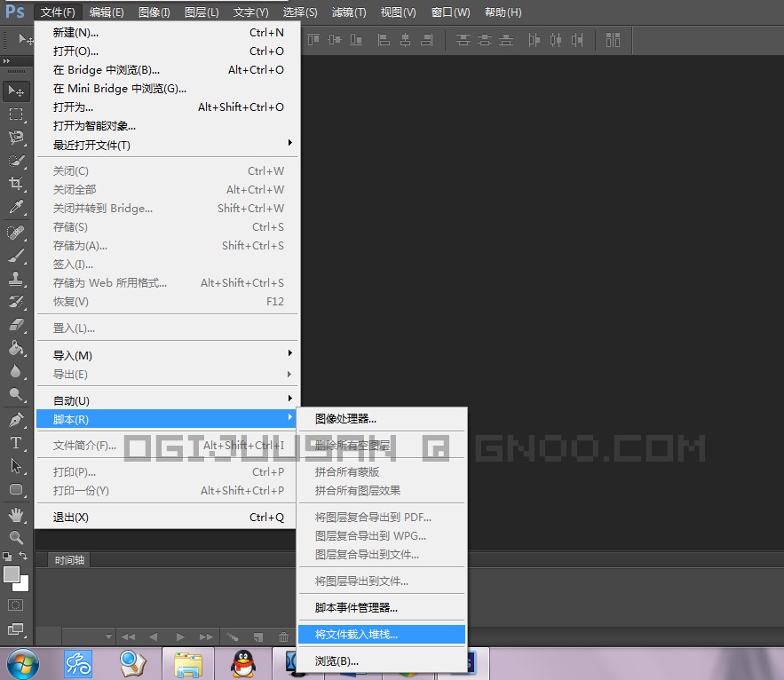Select the Rectangular Marquee tool

point(16,115)
